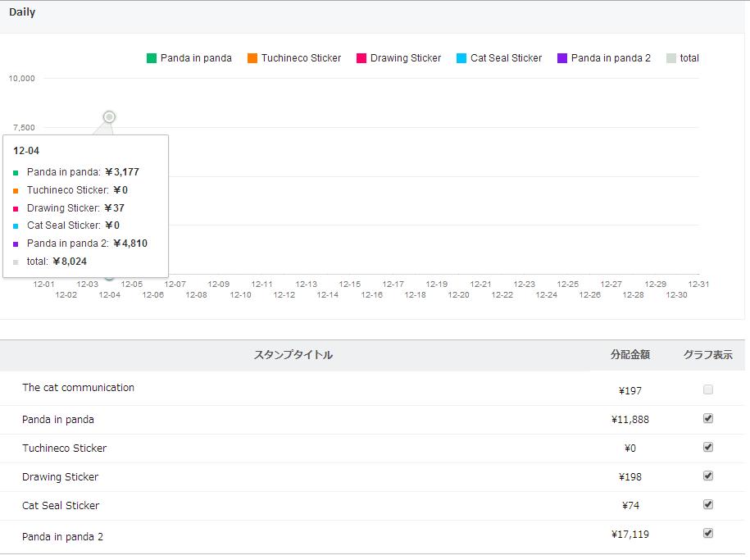Uncheck the Drawing Sticker graph checkbox

coord(708,476)
